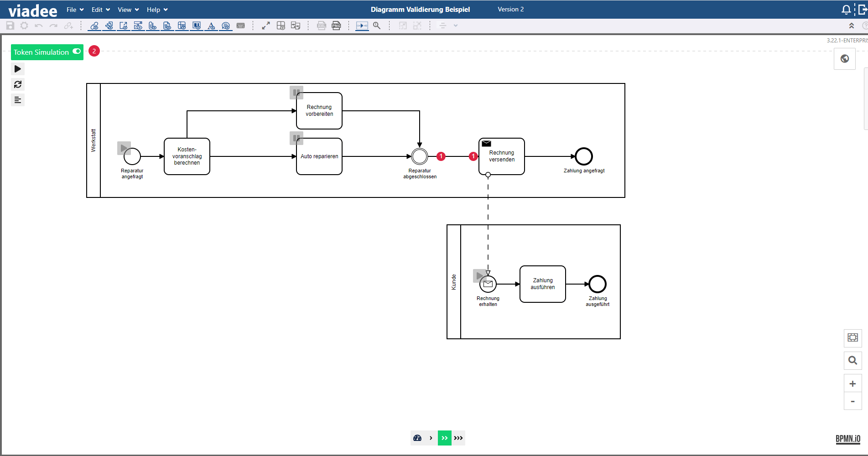Click the Version 2 label
Screen dimensions: 868x456
511,9
